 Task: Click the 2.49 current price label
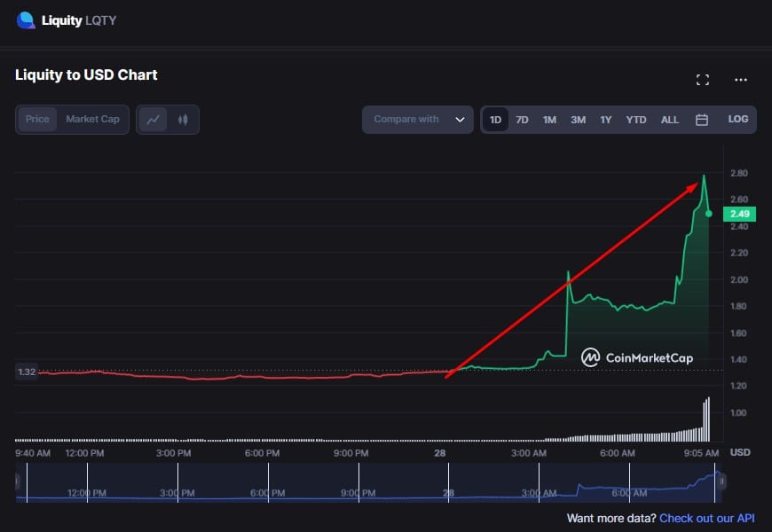739,214
